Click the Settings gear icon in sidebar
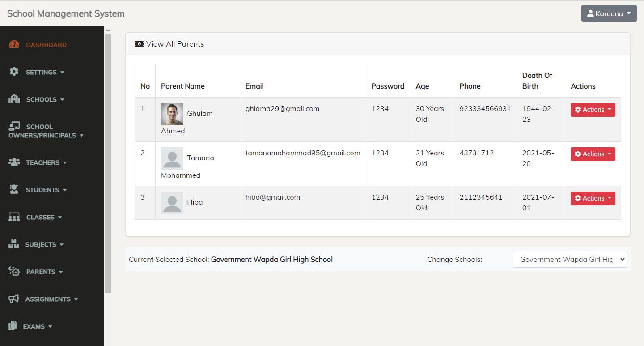This screenshot has height=346, width=644. (14, 72)
